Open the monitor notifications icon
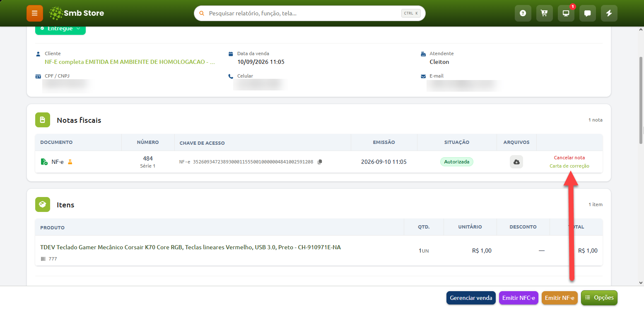The height and width of the screenshot is (309, 644). (566, 13)
